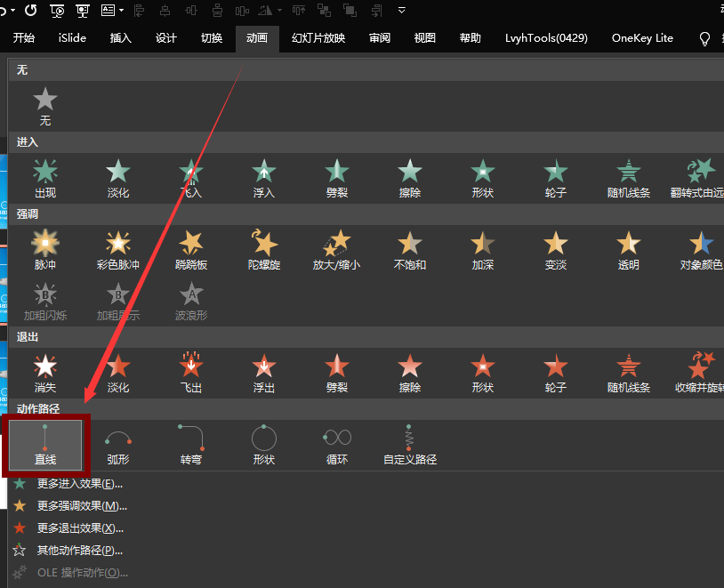Open the 幻灯片放映 ribbon tab
This screenshot has height=588, width=724.
pyautogui.click(x=318, y=38)
